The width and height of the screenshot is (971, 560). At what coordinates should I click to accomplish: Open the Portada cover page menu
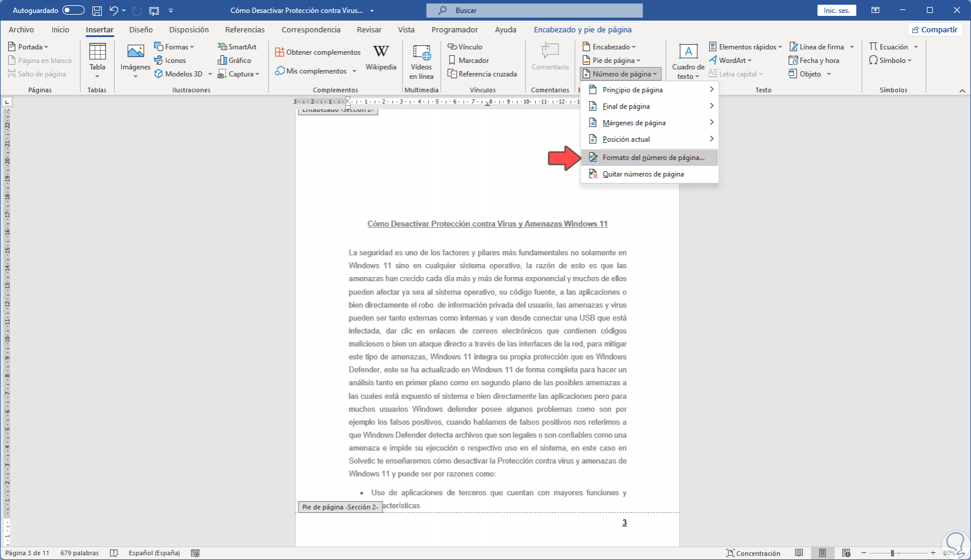tap(28, 47)
